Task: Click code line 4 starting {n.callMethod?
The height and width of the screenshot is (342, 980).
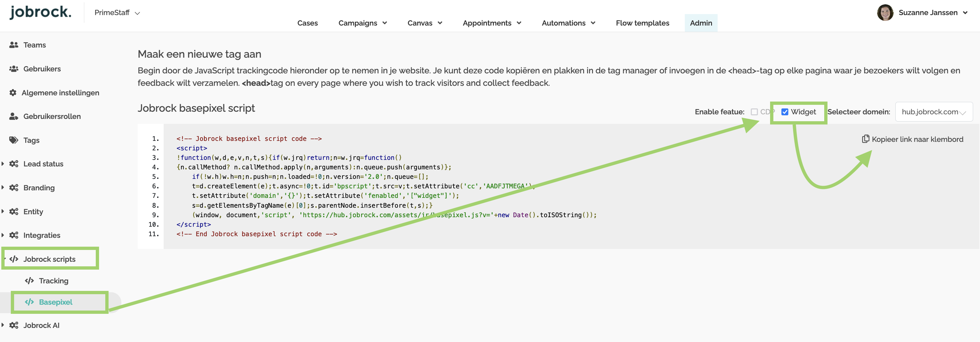Action: [x=314, y=167]
